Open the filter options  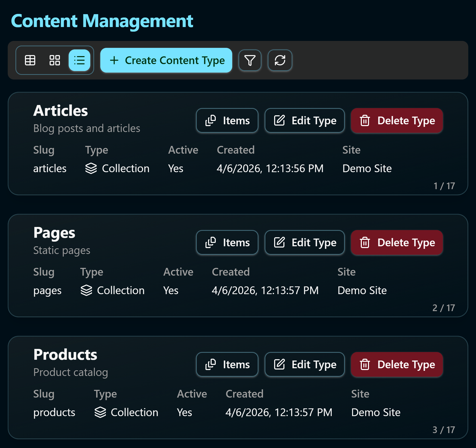pyautogui.click(x=250, y=60)
